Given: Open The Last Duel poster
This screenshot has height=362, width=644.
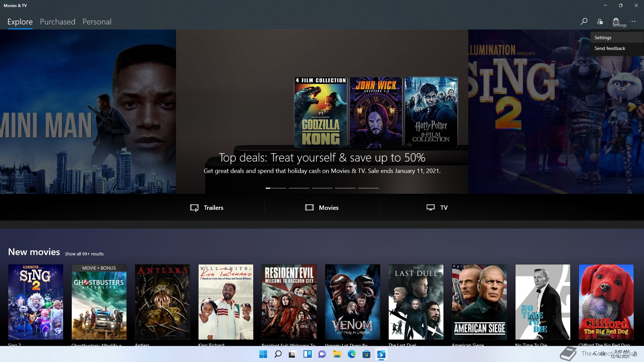Looking at the screenshot, I should pyautogui.click(x=416, y=302).
